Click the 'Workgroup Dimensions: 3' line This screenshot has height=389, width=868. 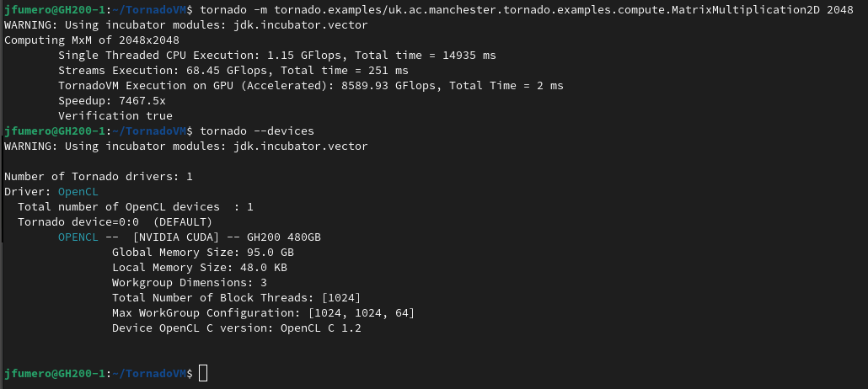(x=190, y=283)
